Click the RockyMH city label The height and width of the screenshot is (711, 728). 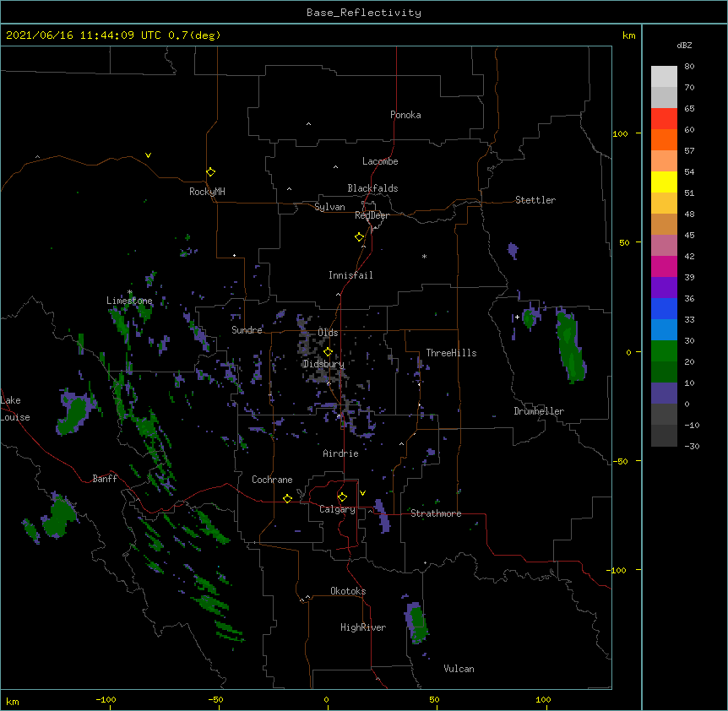click(x=207, y=192)
